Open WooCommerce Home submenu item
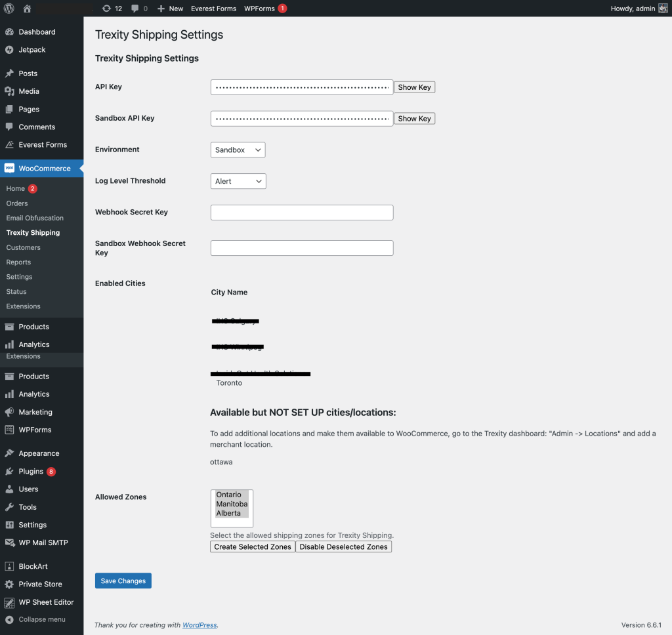 click(x=16, y=188)
